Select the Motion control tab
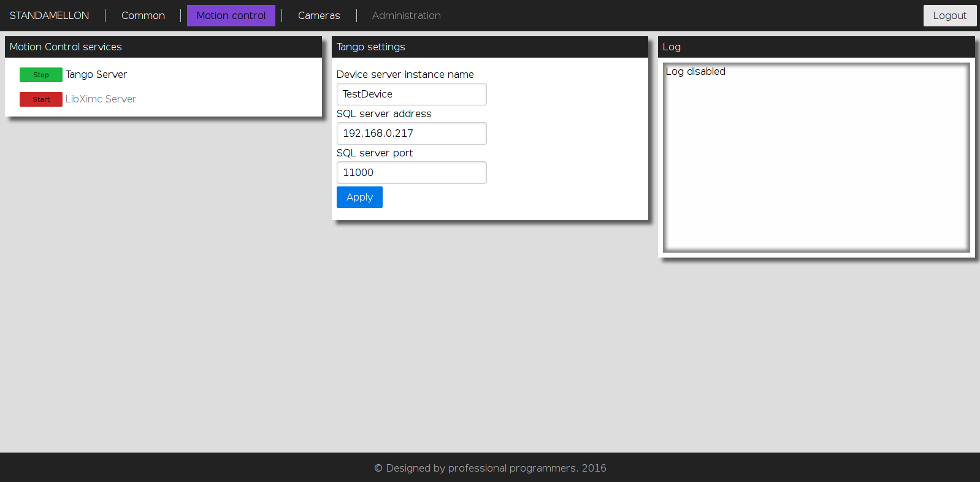This screenshot has height=482, width=980. tap(231, 15)
